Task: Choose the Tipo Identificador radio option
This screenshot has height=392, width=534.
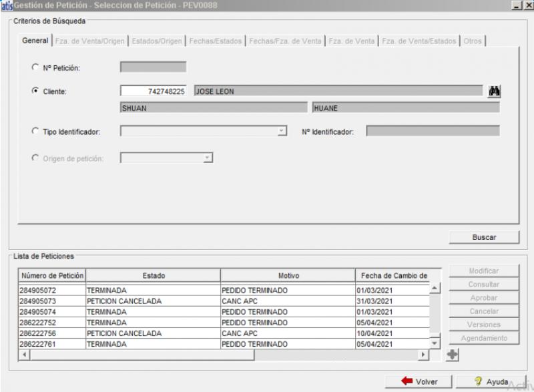Action: [35, 131]
